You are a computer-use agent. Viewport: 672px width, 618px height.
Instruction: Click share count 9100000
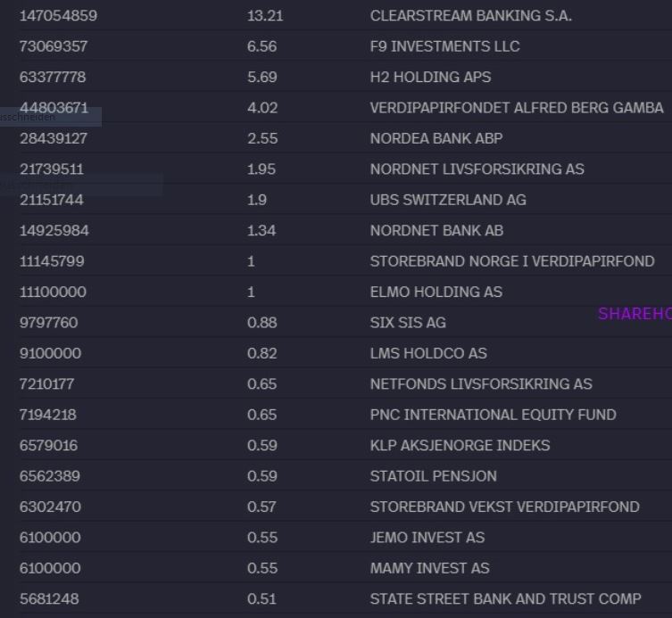click(50, 353)
